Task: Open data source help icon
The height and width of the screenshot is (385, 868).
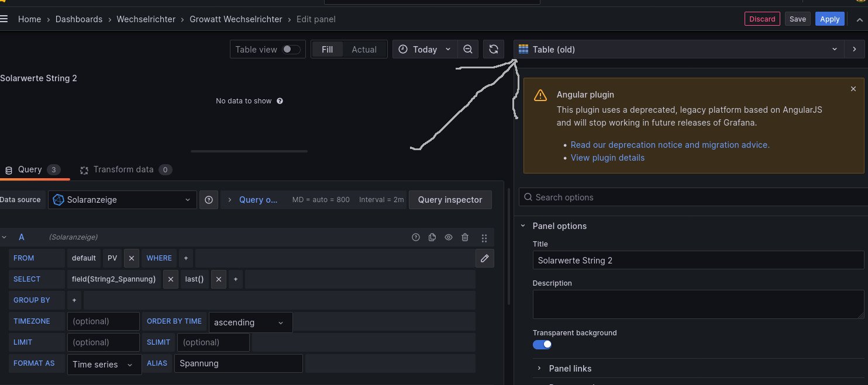Action: tap(209, 200)
